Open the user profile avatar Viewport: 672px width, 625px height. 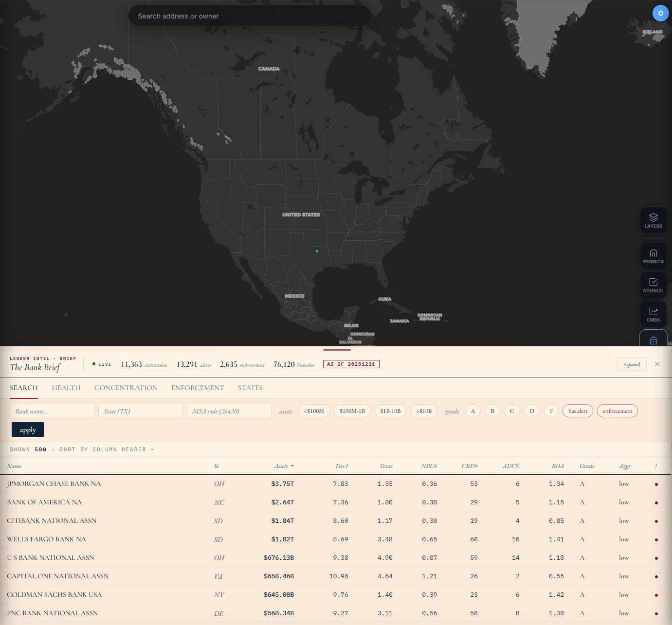660,13
